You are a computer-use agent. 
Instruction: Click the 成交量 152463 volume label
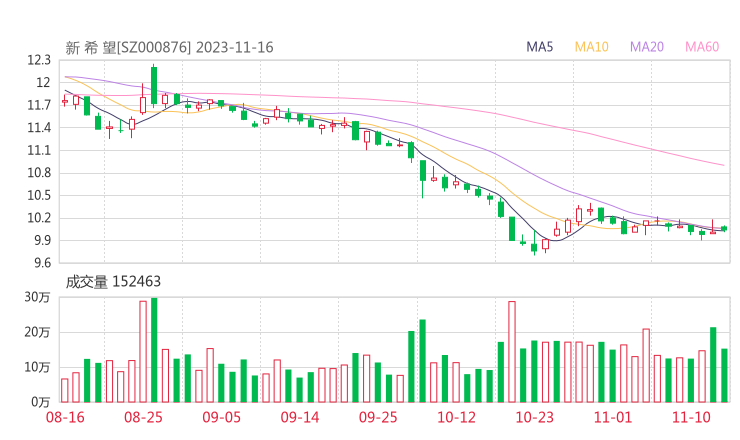tap(113, 281)
